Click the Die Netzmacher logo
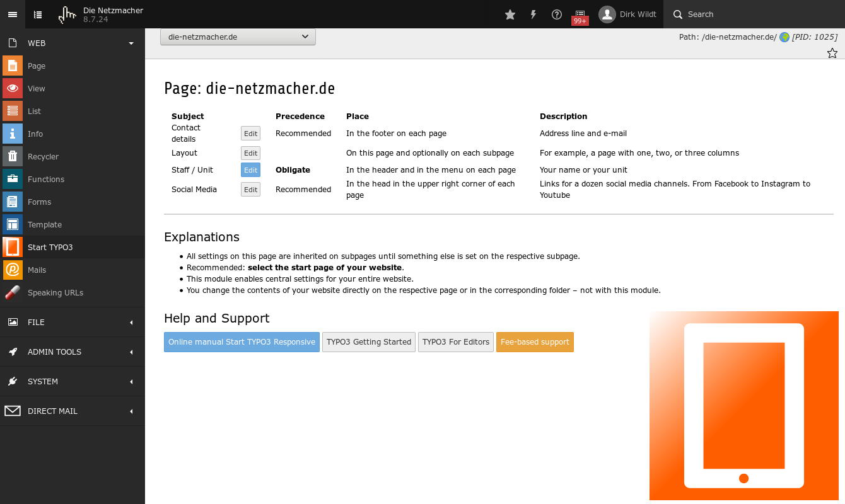 67,14
